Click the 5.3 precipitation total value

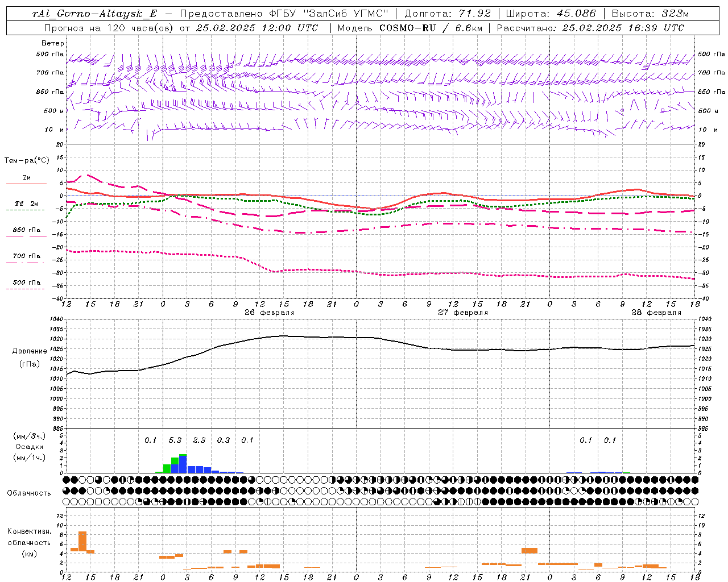point(175,440)
